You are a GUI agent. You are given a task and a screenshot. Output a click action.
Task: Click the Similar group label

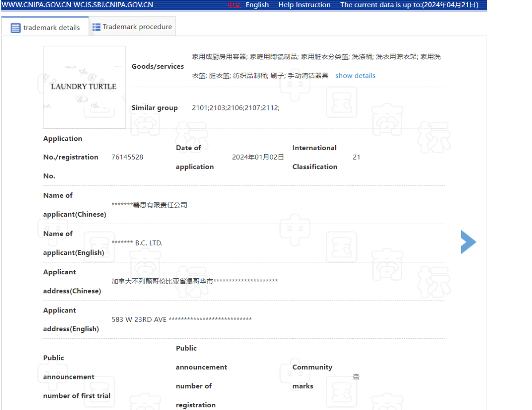coord(155,108)
